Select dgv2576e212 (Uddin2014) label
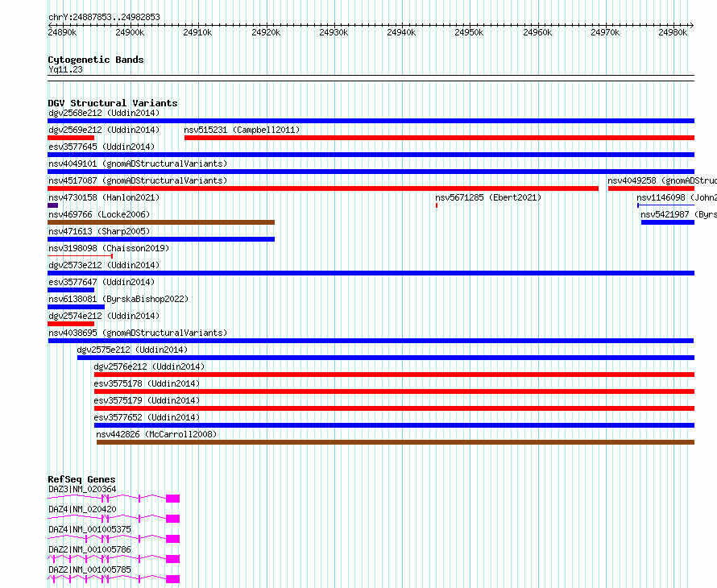This screenshot has height=588, width=717. click(x=150, y=366)
